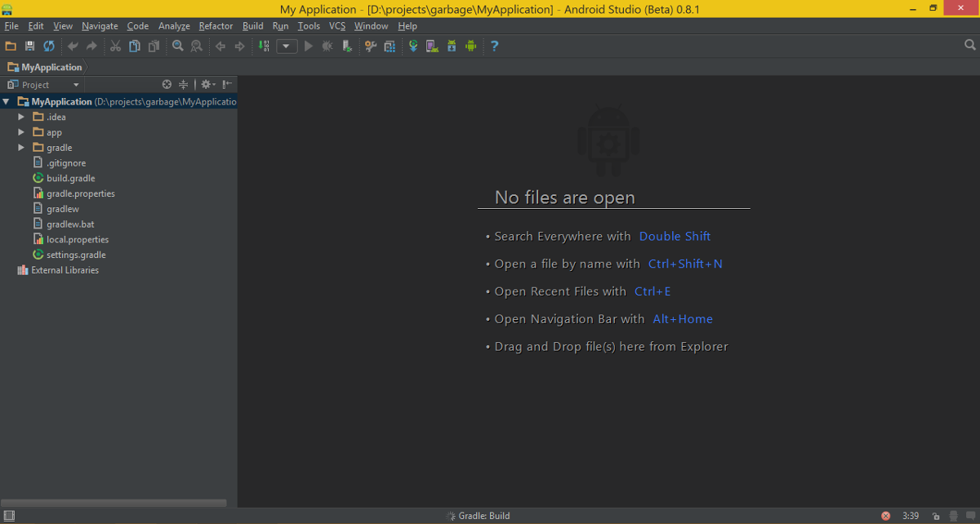Click the Double Shift shortcut text
The image size is (980, 524).
click(x=675, y=236)
